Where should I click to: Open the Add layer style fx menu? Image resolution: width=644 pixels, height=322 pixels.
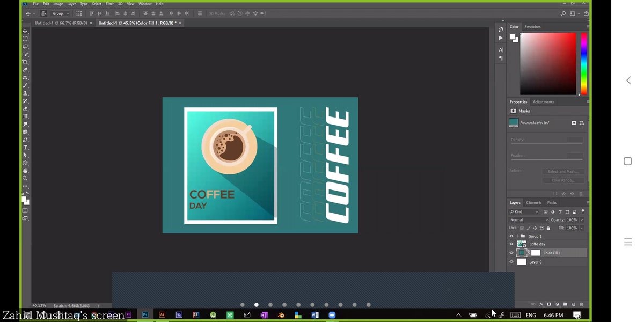pyautogui.click(x=541, y=304)
